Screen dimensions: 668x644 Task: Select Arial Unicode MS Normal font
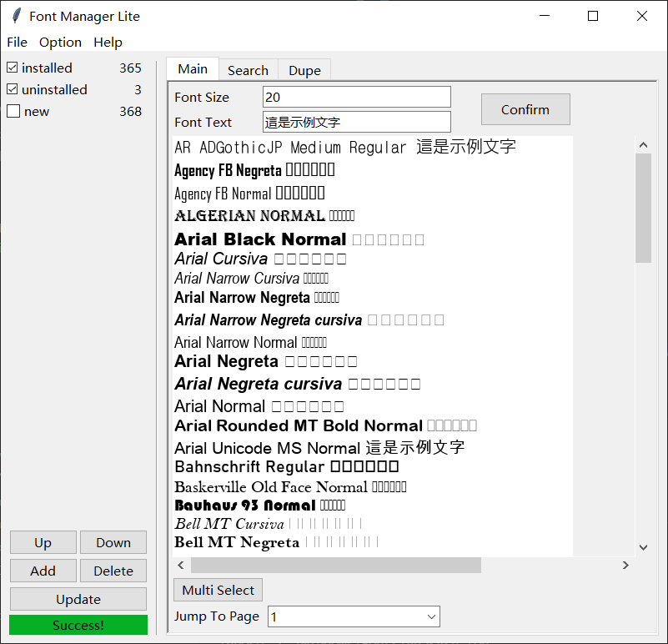[319, 448]
